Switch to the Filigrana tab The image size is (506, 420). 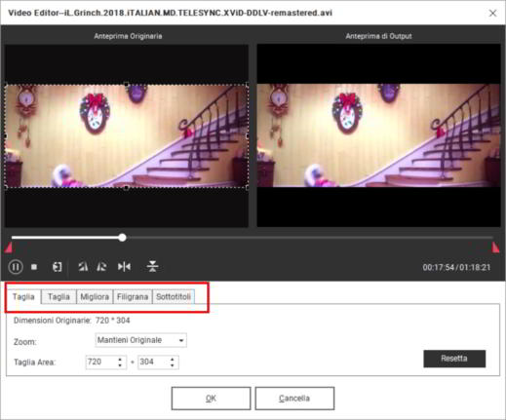coord(133,296)
